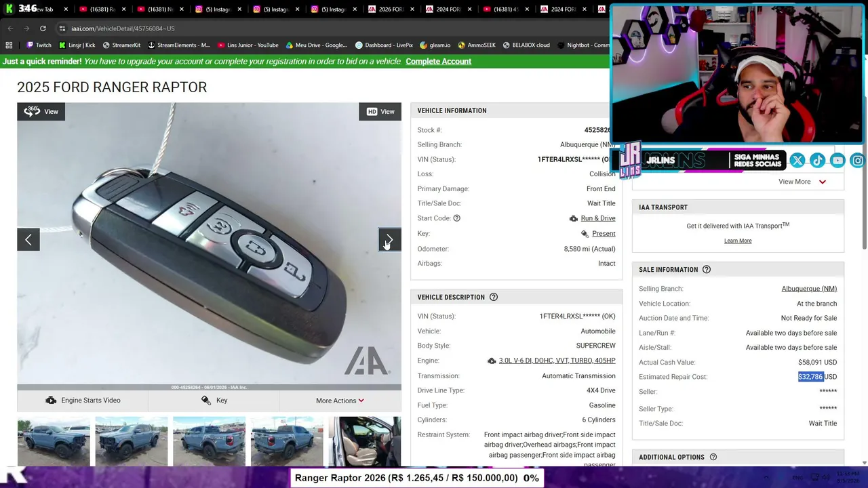Click the Primary Damage value "Front End"
The width and height of the screenshot is (868, 488).
coord(601,189)
